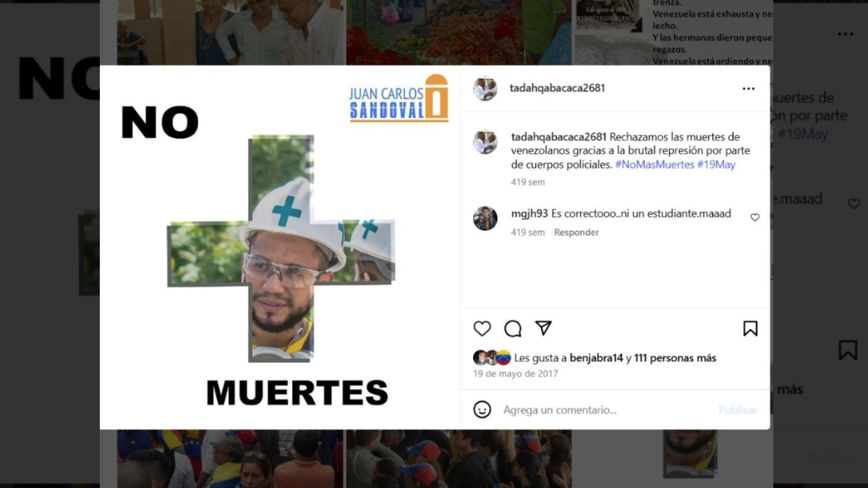
Task: Click the NO + MUERTES post image
Action: click(x=280, y=247)
